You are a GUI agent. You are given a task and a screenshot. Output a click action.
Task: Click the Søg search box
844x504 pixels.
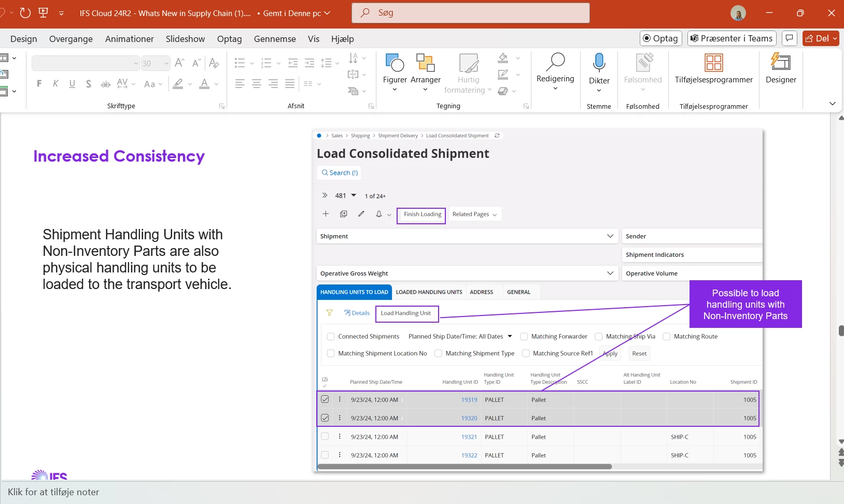471,13
